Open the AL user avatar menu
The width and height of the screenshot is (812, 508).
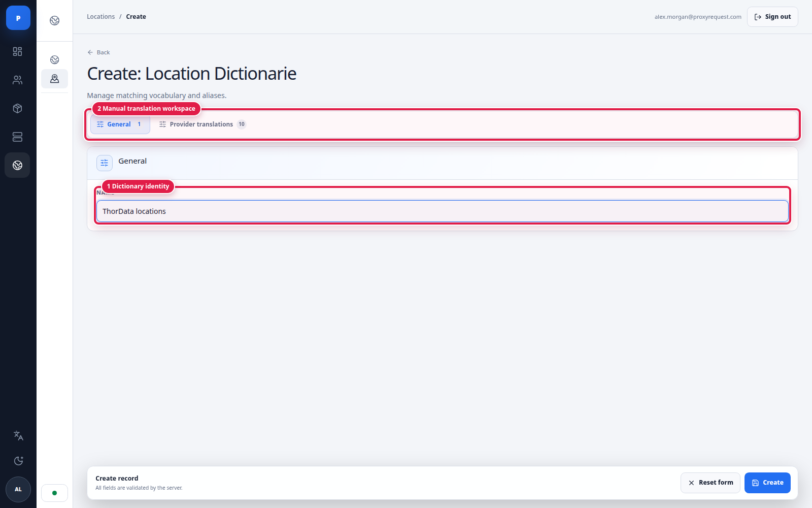(x=18, y=489)
